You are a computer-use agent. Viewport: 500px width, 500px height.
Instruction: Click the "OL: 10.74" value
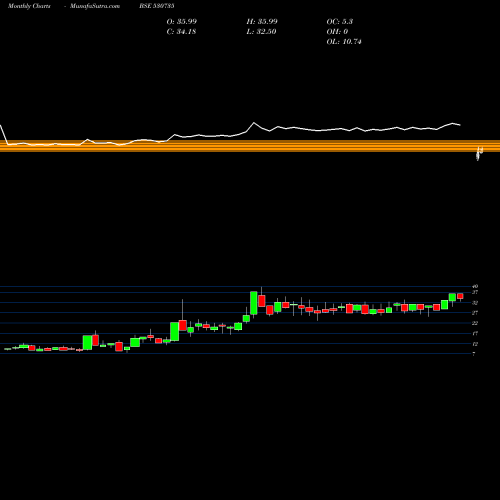[x=344, y=42]
